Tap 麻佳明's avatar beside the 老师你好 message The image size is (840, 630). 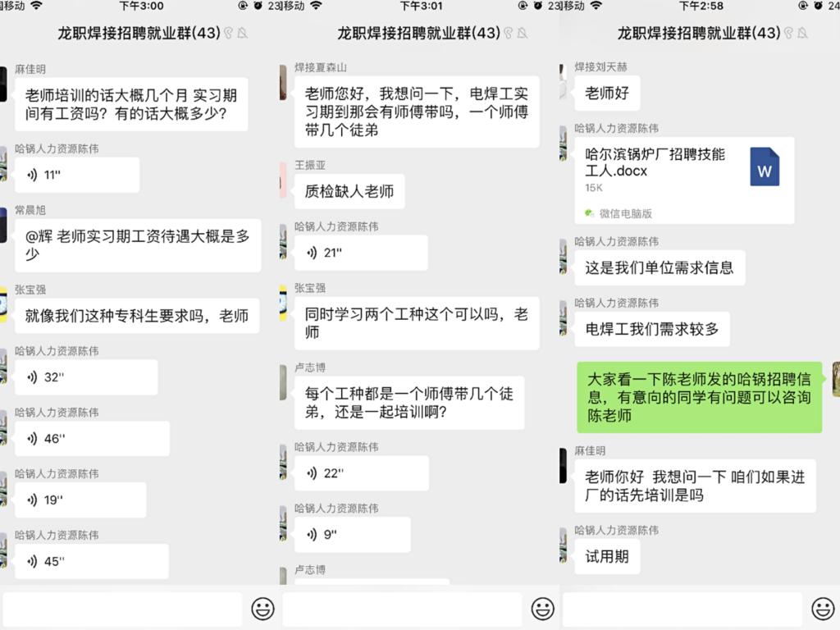pos(563,466)
